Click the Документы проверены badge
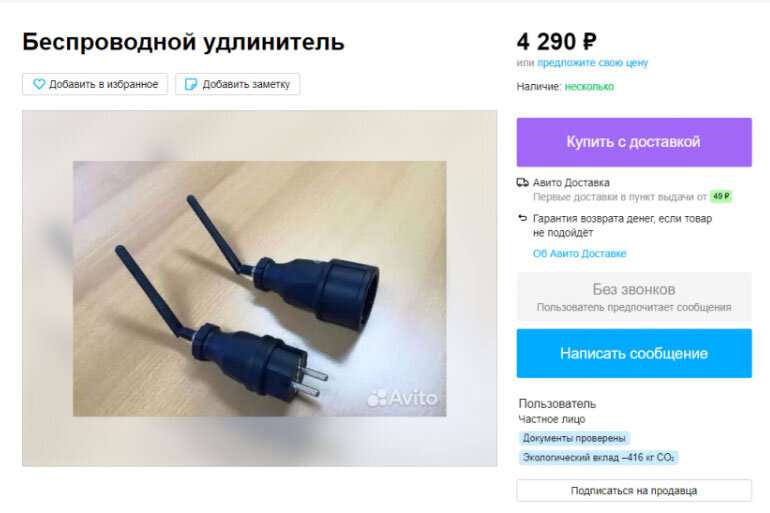The image size is (770, 513). click(574, 438)
